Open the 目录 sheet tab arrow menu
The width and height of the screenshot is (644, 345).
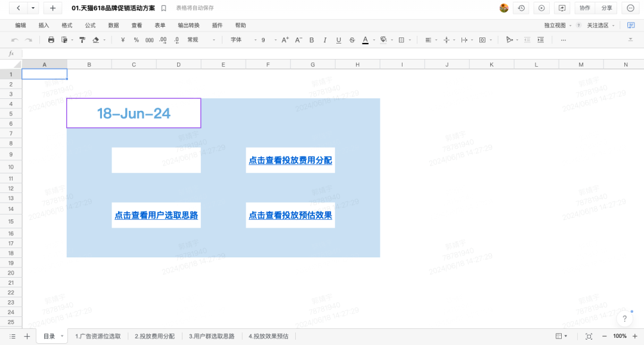(x=62, y=337)
